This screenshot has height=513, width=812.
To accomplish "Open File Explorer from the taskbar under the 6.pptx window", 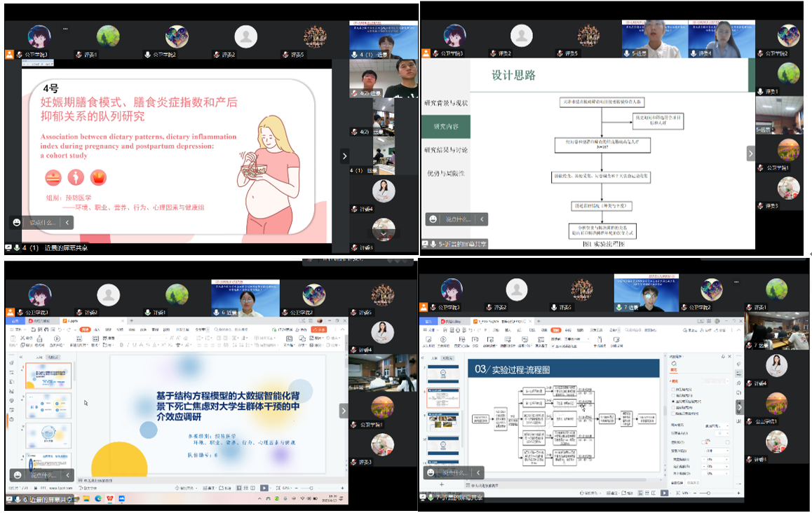I will point(86,499).
